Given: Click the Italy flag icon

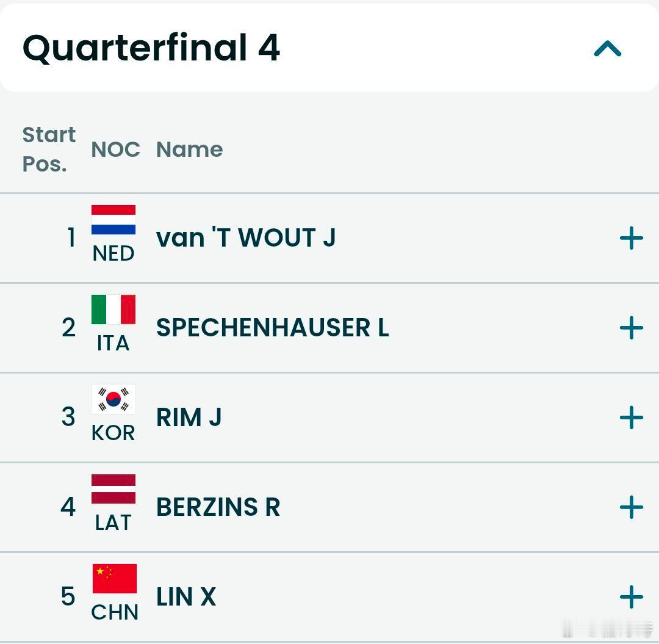Looking at the screenshot, I should (113, 309).
